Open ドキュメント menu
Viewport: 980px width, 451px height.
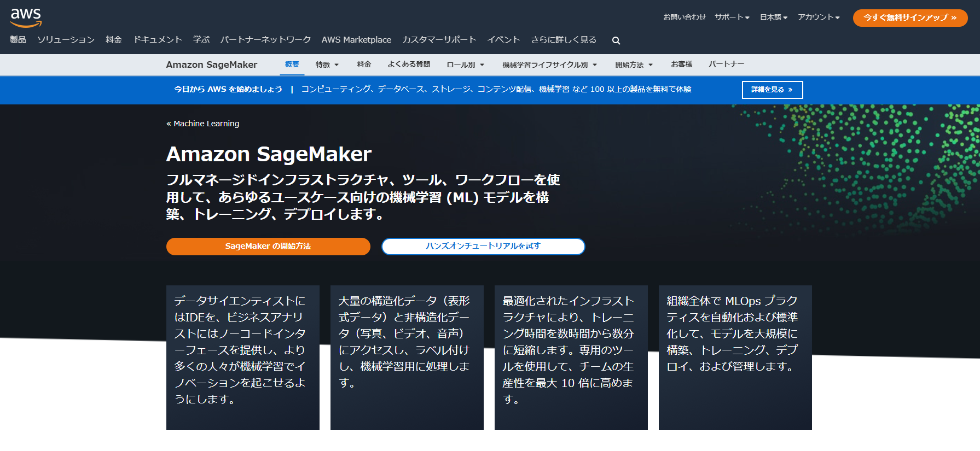[158, 40]
